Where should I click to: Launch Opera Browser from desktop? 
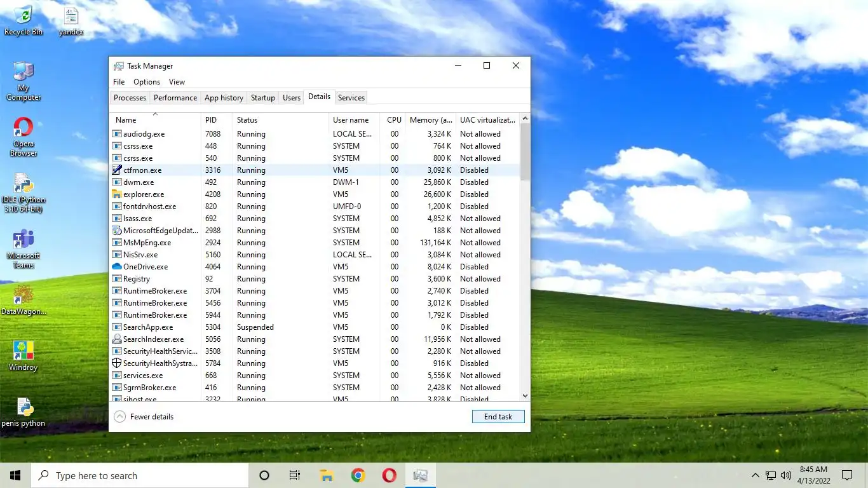point(24,137)
